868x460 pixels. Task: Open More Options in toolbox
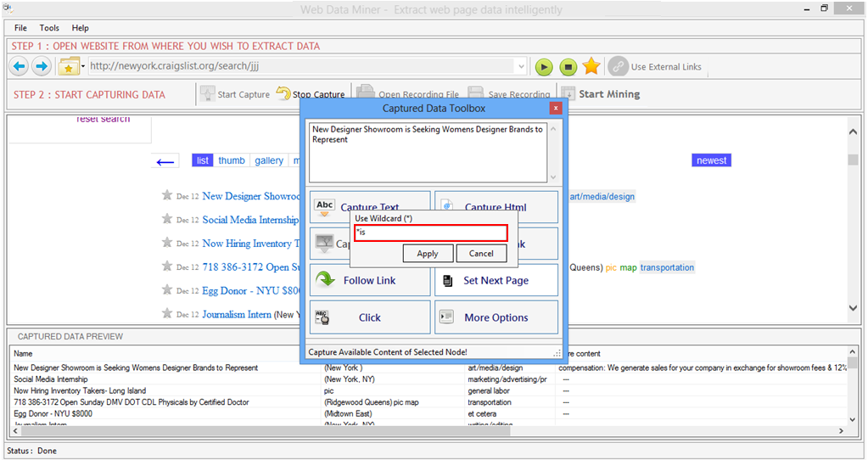coord(496,317)
